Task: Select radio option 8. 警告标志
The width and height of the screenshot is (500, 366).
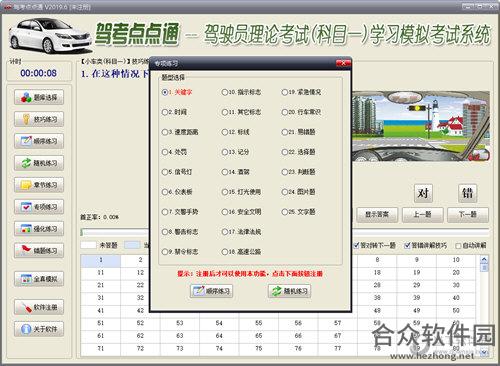Action: (180, 232)
